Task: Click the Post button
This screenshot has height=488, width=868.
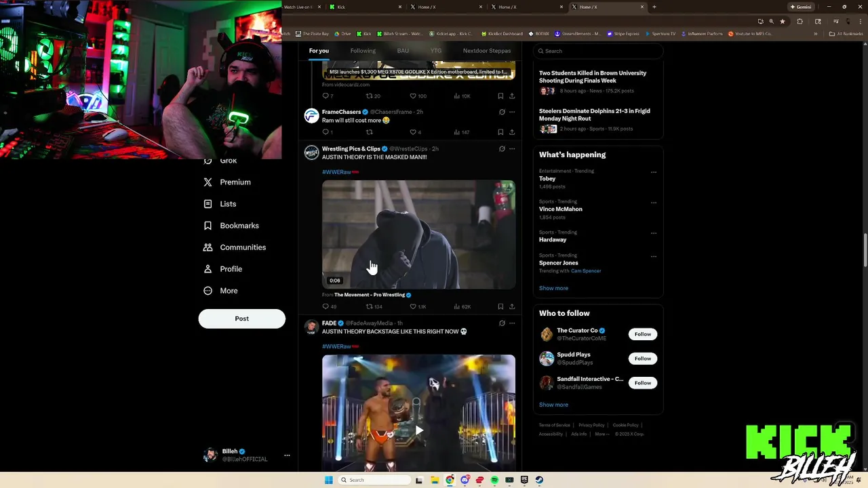Action: tap(242, 319)
